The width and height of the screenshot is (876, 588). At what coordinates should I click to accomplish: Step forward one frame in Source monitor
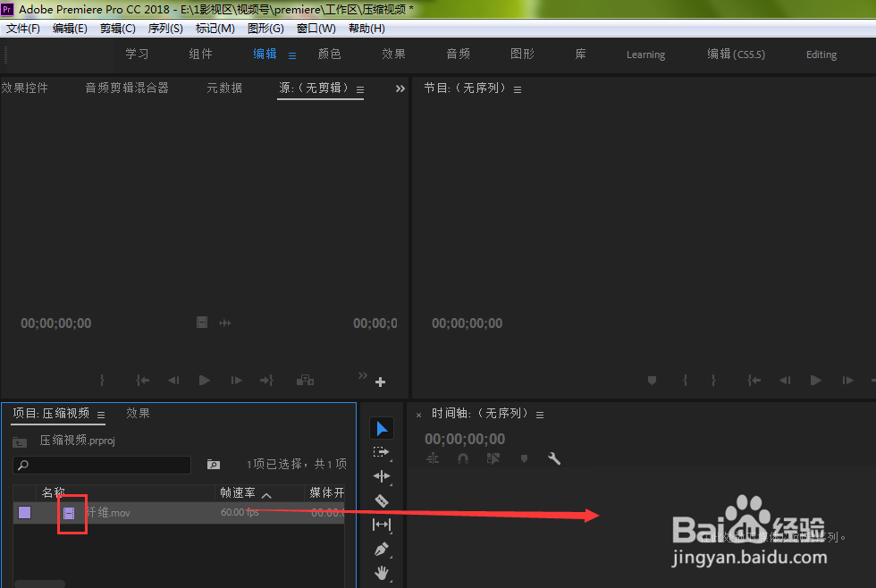pyautogui.click(x=236, y=381)
